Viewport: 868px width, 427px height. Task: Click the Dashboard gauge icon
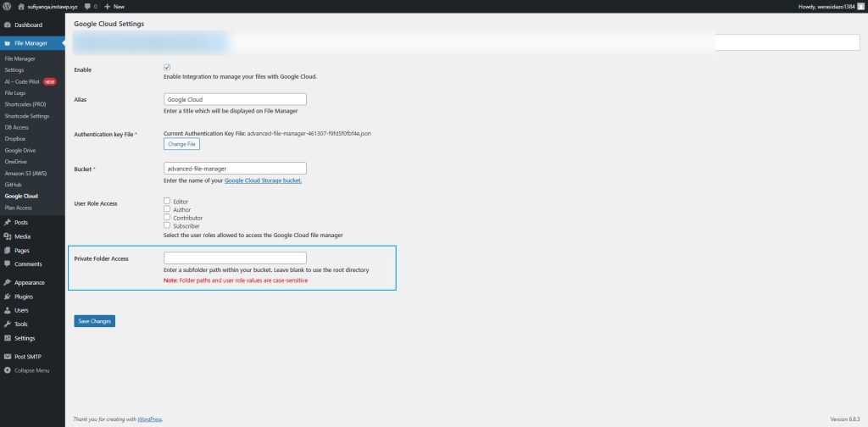[8, 25]
